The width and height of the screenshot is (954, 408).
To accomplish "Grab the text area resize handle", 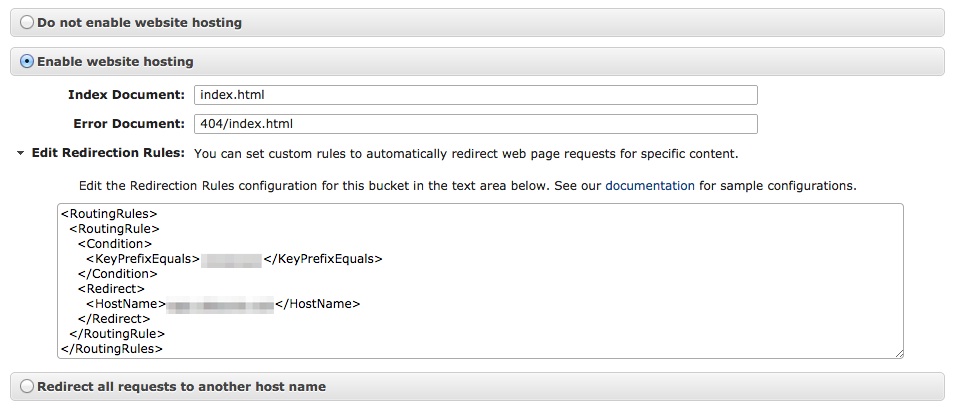I will 899,352.
